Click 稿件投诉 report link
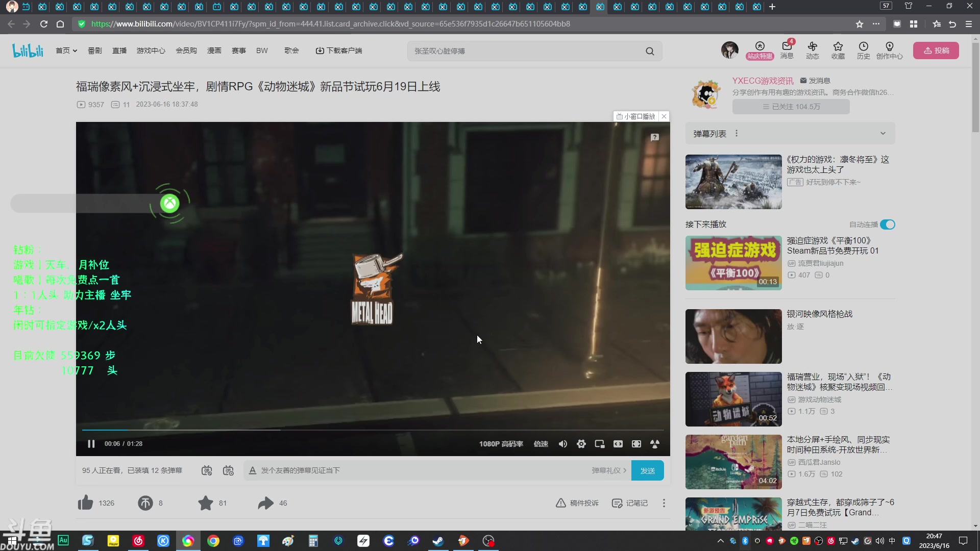 coord(577,503)
